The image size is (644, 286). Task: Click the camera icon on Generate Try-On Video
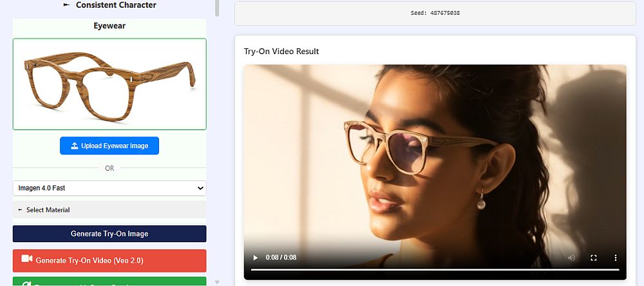point(26,260)
